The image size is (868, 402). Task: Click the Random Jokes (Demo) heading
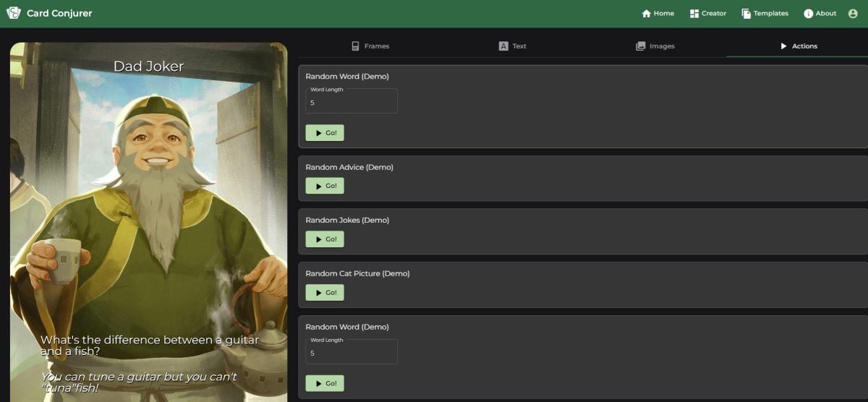click(x=347, y=221)
